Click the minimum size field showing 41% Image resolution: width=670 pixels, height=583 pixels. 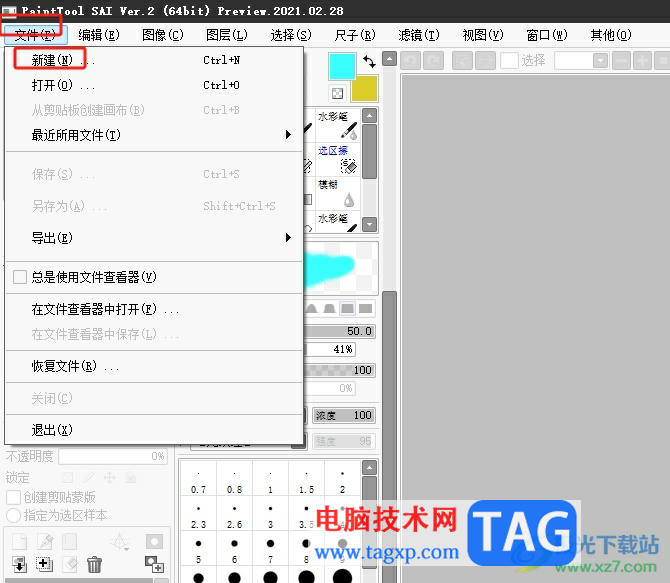[330, 349]
